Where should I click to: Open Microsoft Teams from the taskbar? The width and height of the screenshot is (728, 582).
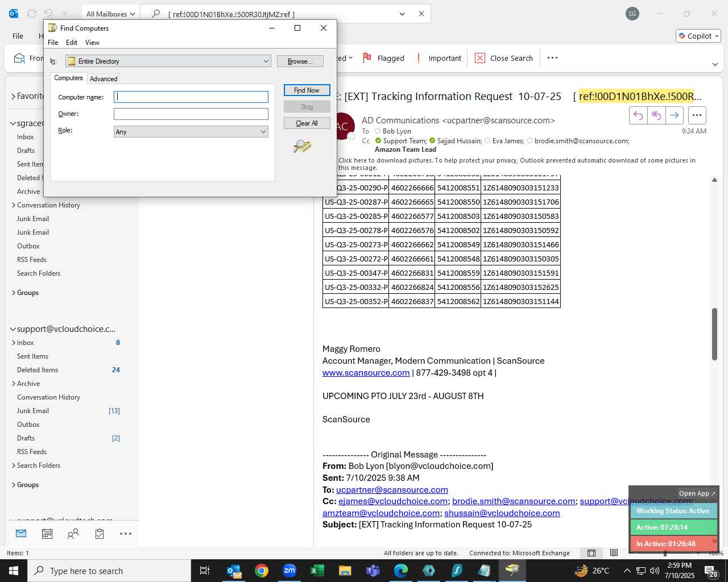click(x=373, y=571)
